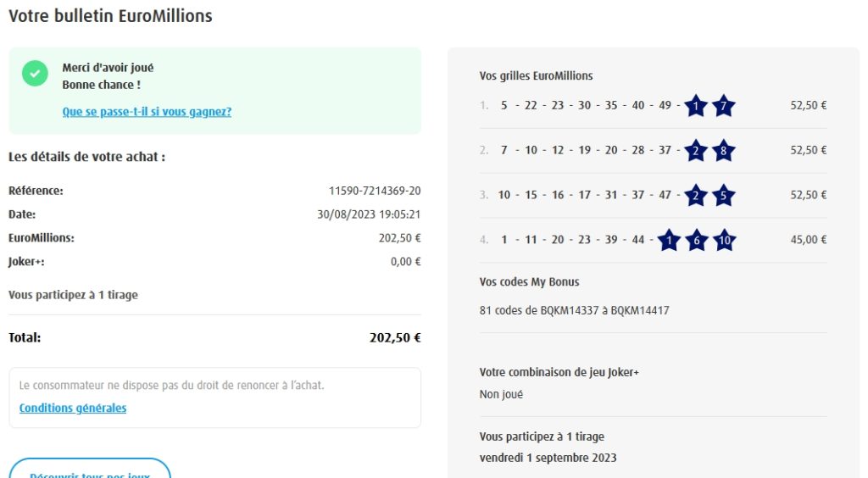Select star number 5 in grid 3
The image size is (868, 478).
click(x=723, y=195)
